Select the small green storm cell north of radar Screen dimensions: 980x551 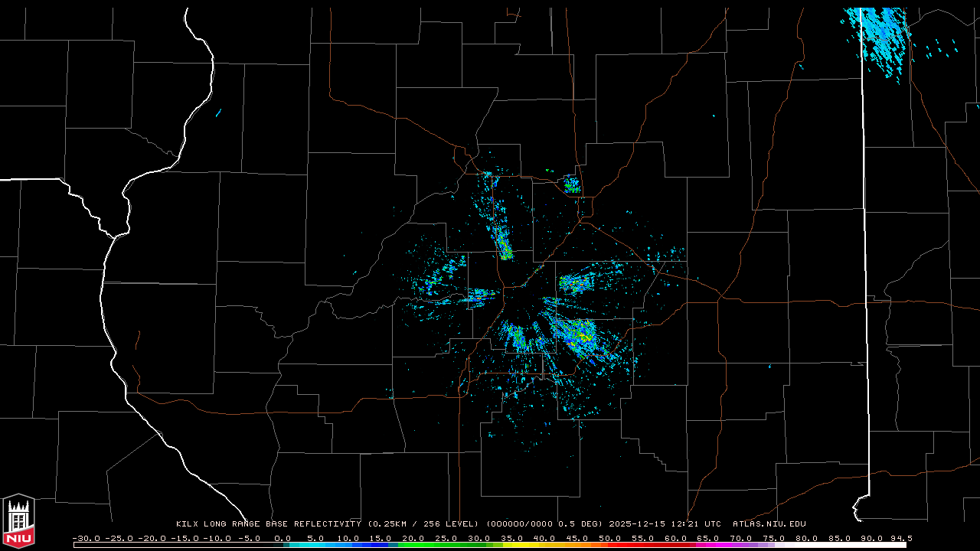pyautogui.click(x=572, y=184)
